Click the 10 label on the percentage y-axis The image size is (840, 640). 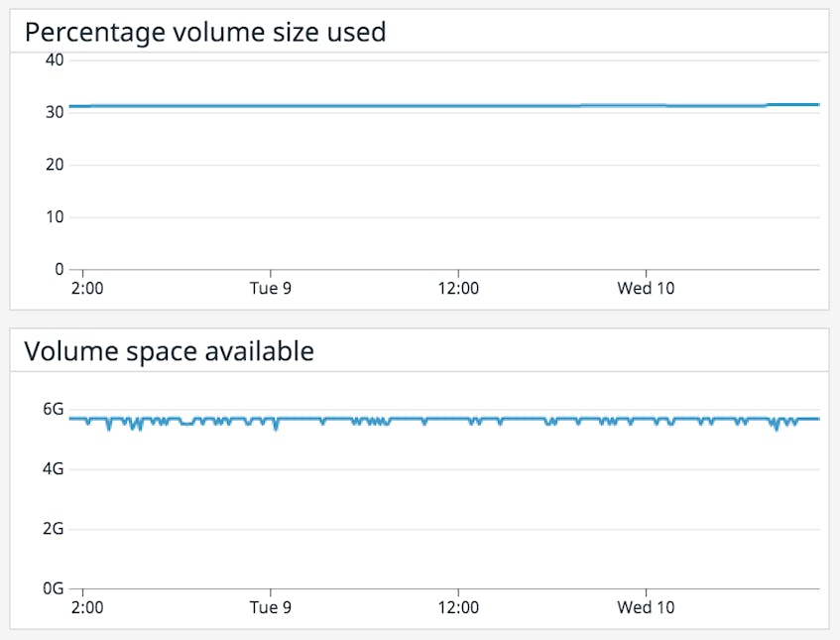(x=55, y=217)
